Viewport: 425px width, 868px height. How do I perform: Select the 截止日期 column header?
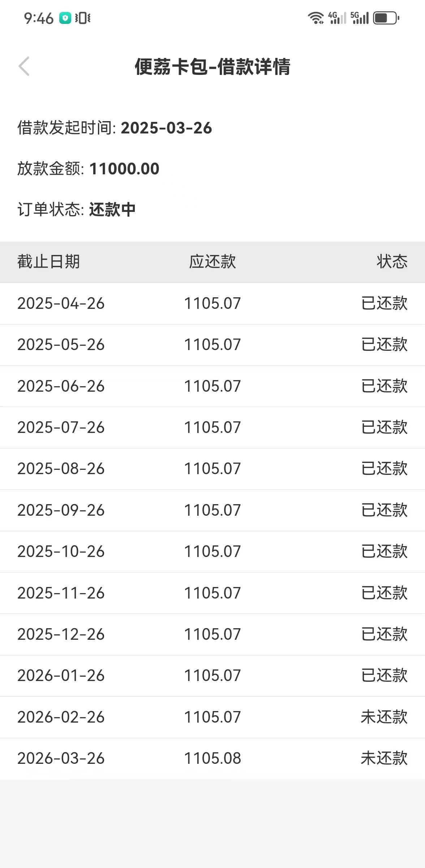point(48,261)
